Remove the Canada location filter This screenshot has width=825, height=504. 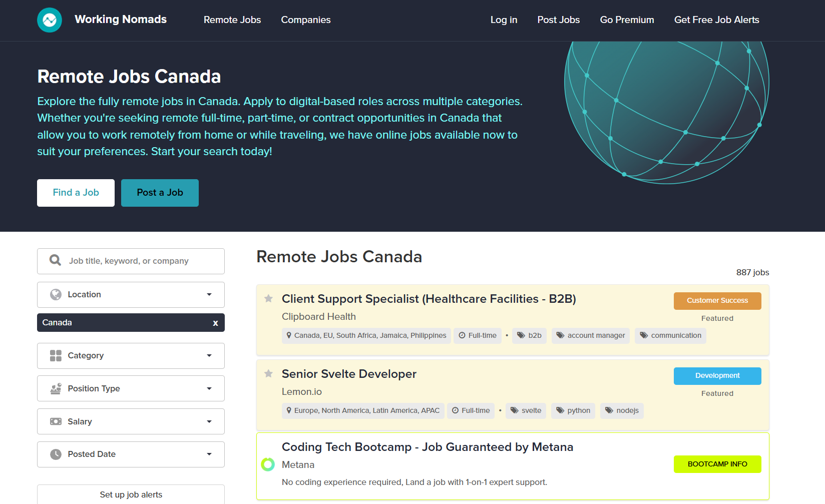(x=215, y=323)
